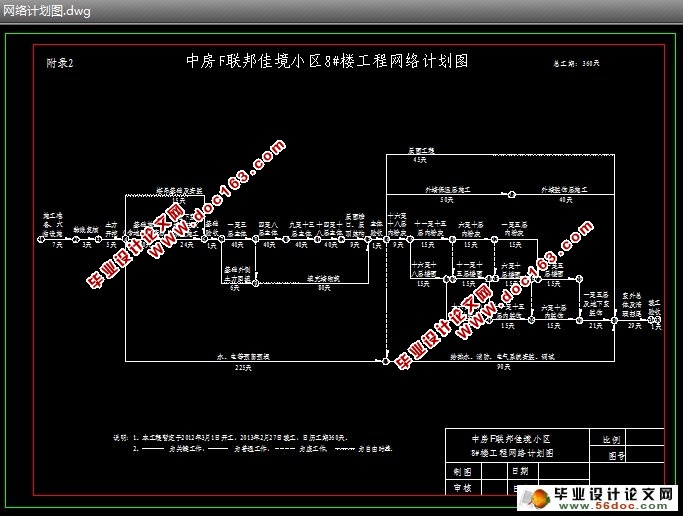Select the 外墙装饰层施工 activity label
The height and width of the screenshot is (516, 683).
click(564, 190)
